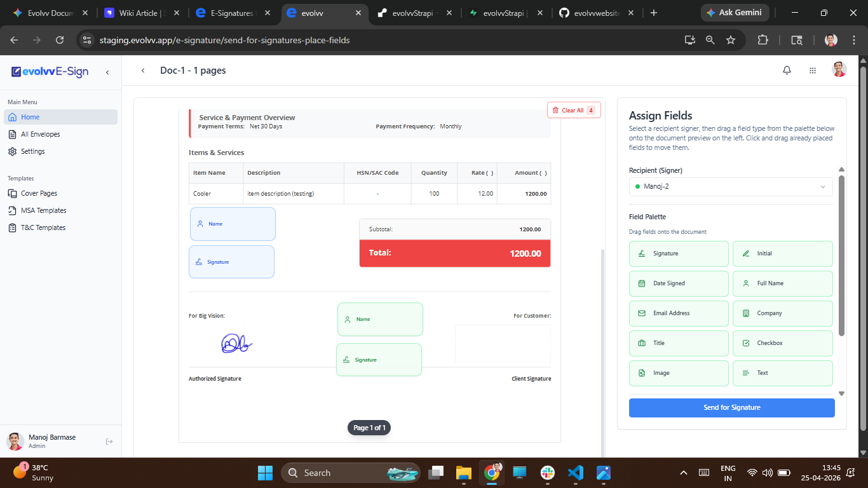Image resolution: width=868 pixels, height=488 pixels.
Task: Open the apps grid icon
Action: point(813,71)
